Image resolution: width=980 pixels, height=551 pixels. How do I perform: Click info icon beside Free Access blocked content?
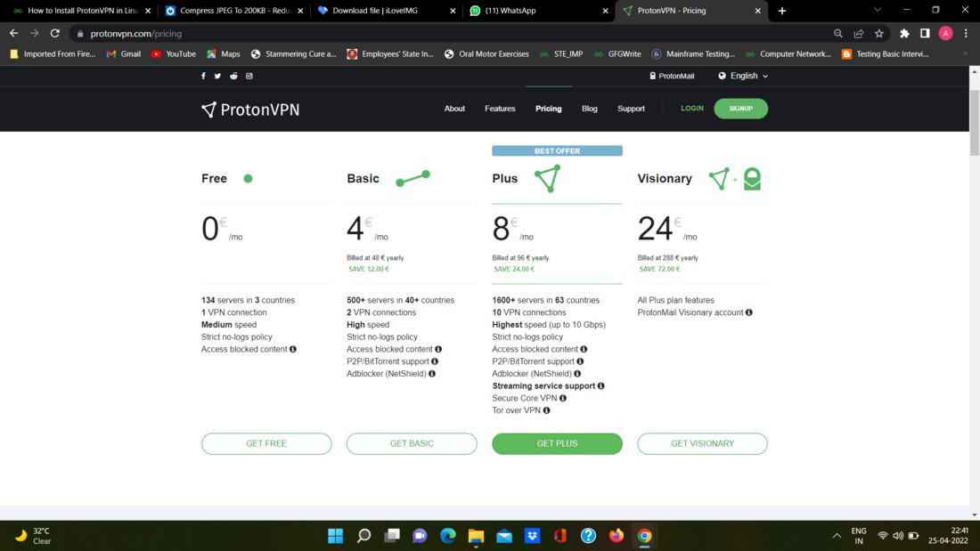coord(293,349)
